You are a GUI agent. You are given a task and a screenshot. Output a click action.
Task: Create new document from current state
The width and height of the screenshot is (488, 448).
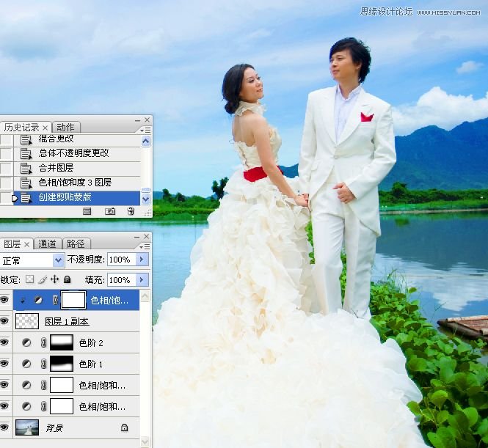coord(87,212)
